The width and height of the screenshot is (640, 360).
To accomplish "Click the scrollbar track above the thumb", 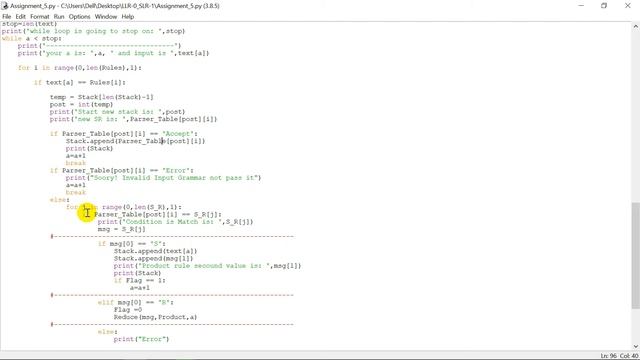I will pyautogui.click(x=636, y=116).
